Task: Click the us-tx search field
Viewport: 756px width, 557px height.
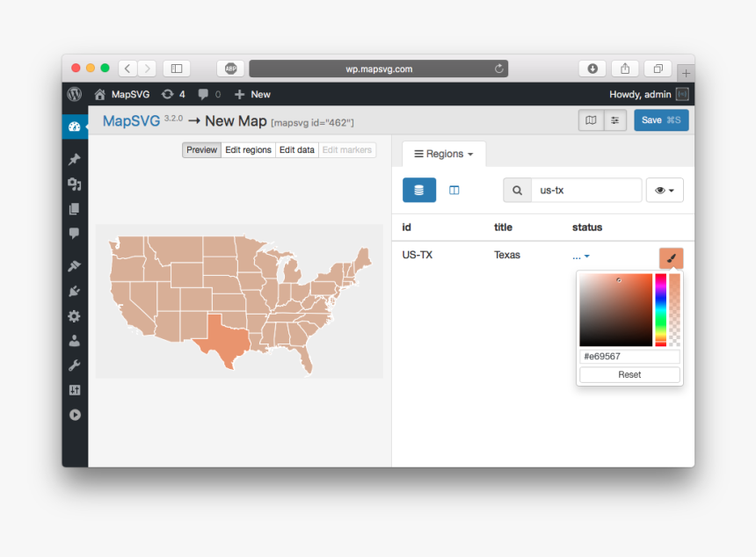Action: coord(586,191)
